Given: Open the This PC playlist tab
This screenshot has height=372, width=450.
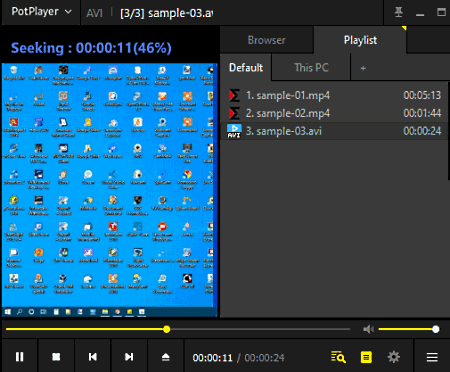Looking at the screenshot, I should (x=311, y=68).
